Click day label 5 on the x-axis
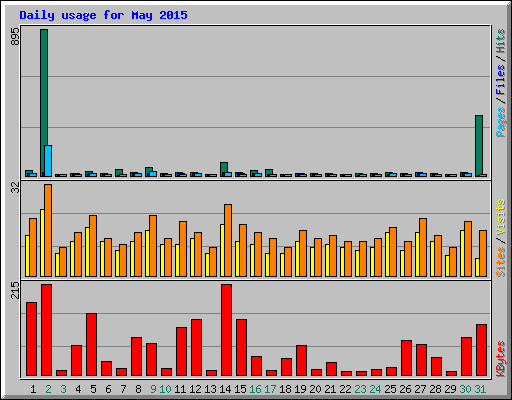The height and width of the screenshot is (400, 512). coord(93,389)
